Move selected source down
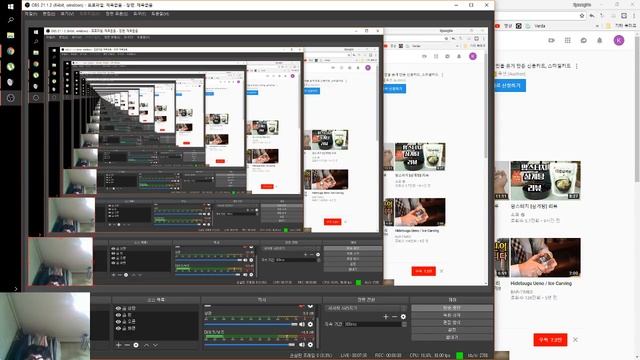Viewport: 640px width, 360px height. click(156, 345)
